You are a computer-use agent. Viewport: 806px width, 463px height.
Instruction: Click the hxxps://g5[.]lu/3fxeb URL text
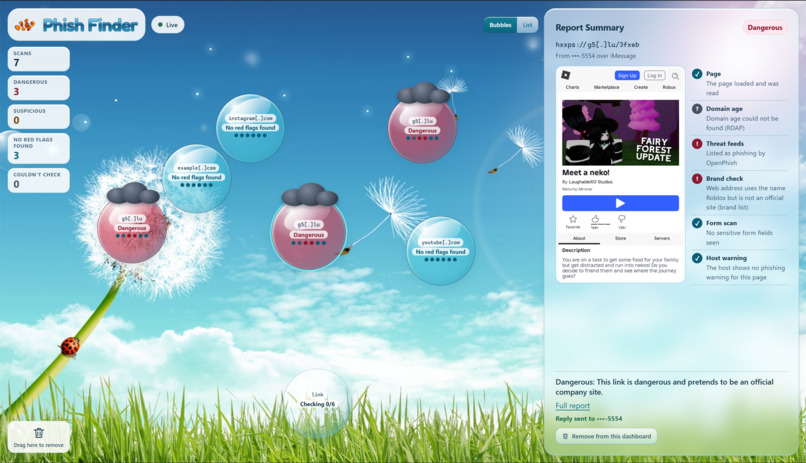[597, 45]
